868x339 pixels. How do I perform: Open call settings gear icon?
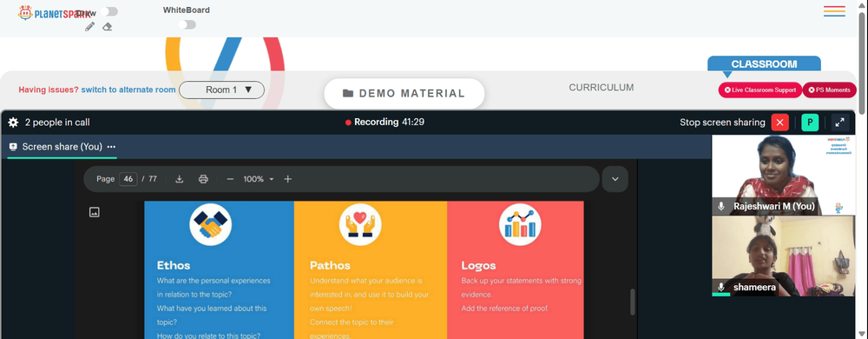(13, 123)
